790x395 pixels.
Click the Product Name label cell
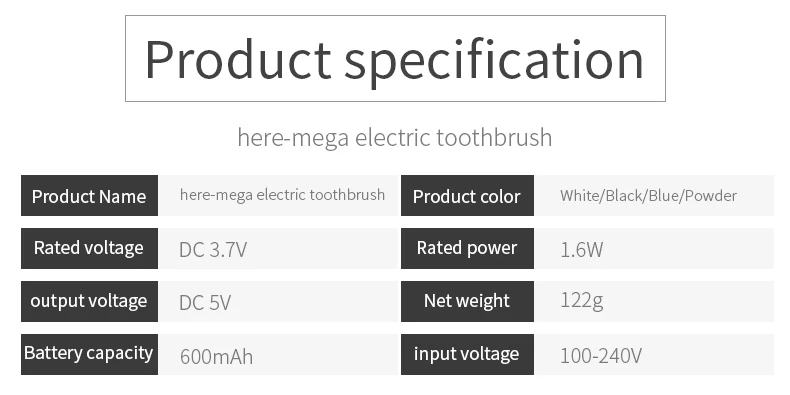tap(89, 195)
